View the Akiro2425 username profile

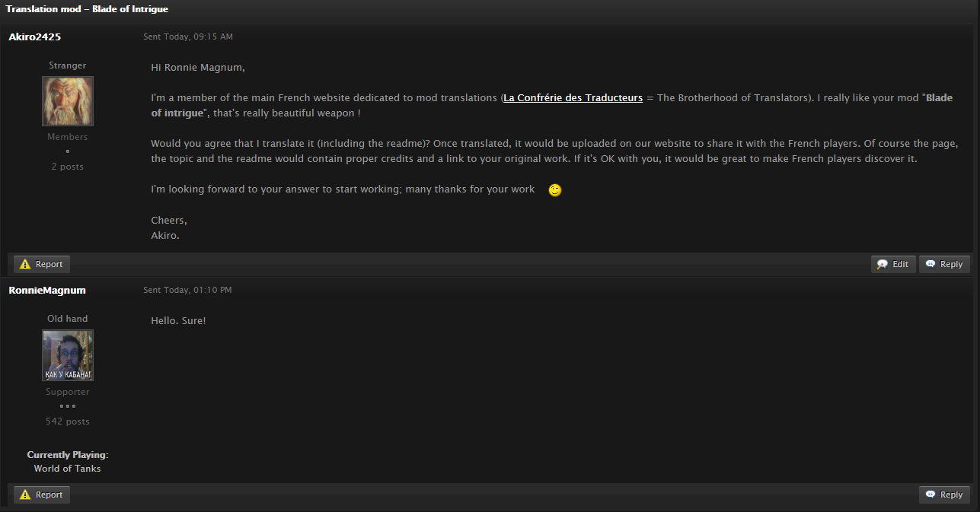35,37
